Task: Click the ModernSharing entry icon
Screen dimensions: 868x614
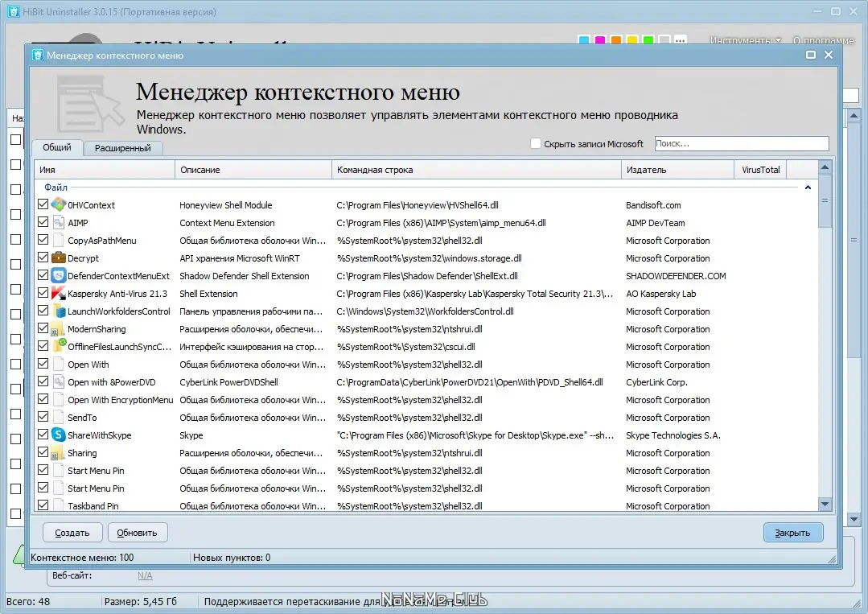Action: (59, 328)
